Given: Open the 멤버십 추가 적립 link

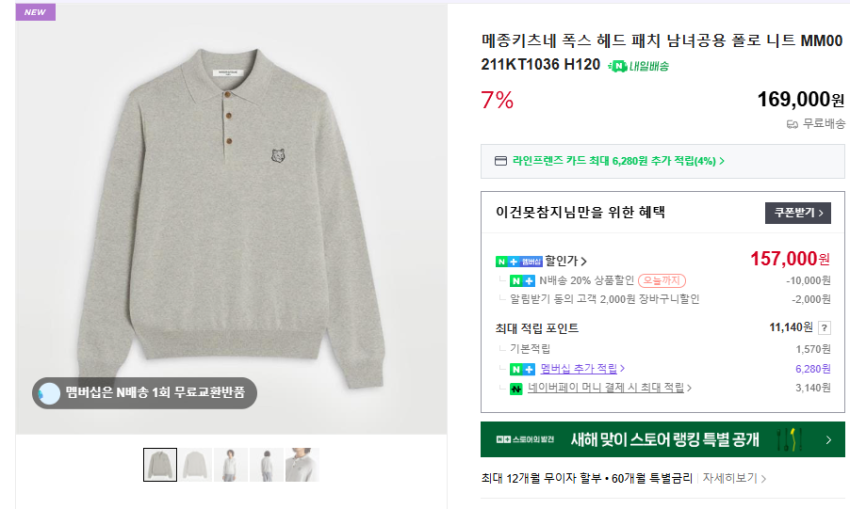Looking at the screenshot, I should 580,369.
